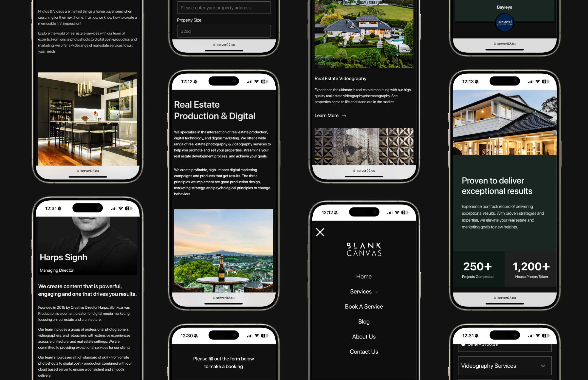This screenshot has width=588, height=380.
Task: Click the close X icon in navigation menu
Action: point(320,231)
